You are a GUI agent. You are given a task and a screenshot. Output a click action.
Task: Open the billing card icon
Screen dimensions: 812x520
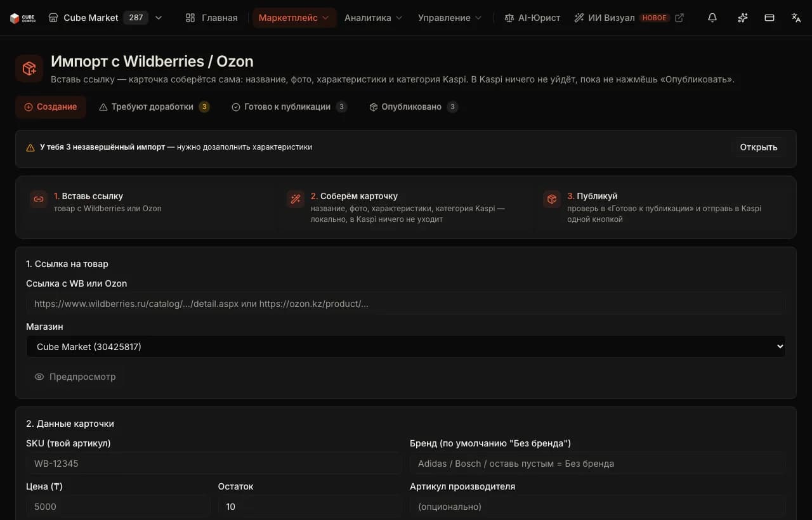coord(769,18)
